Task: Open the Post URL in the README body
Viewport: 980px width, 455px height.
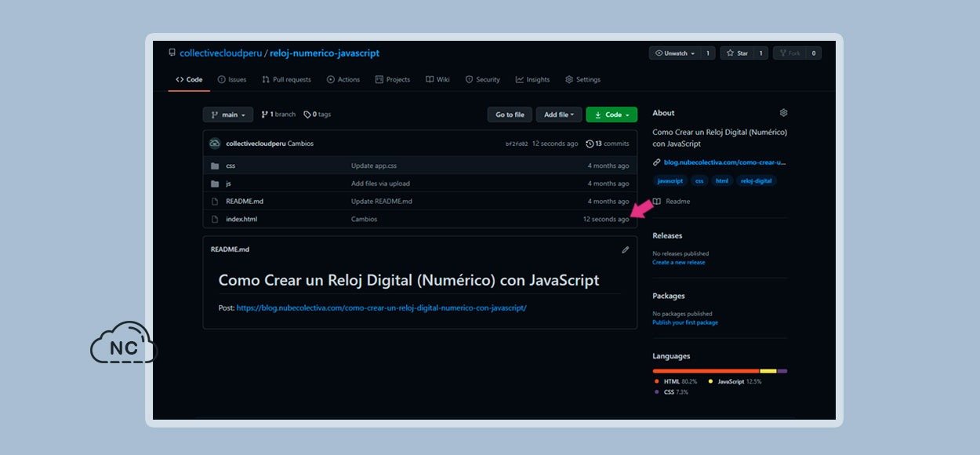Action: (x=381, y=308)
